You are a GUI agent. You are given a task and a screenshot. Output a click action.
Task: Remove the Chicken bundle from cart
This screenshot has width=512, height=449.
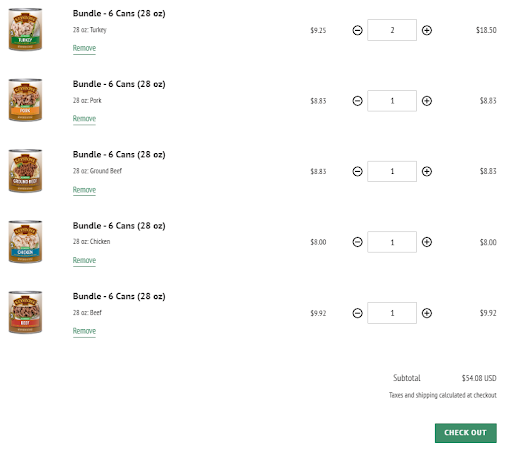coord(84,260)
